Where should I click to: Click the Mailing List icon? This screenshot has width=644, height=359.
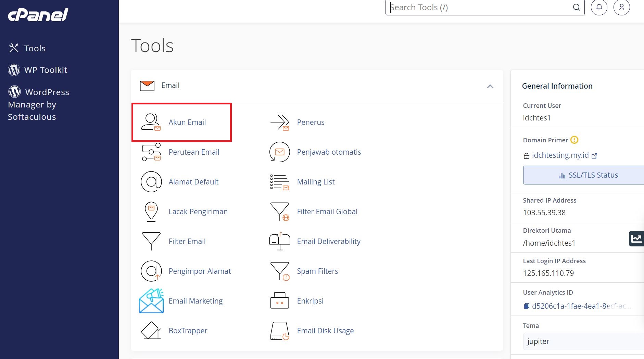(280, 182)
